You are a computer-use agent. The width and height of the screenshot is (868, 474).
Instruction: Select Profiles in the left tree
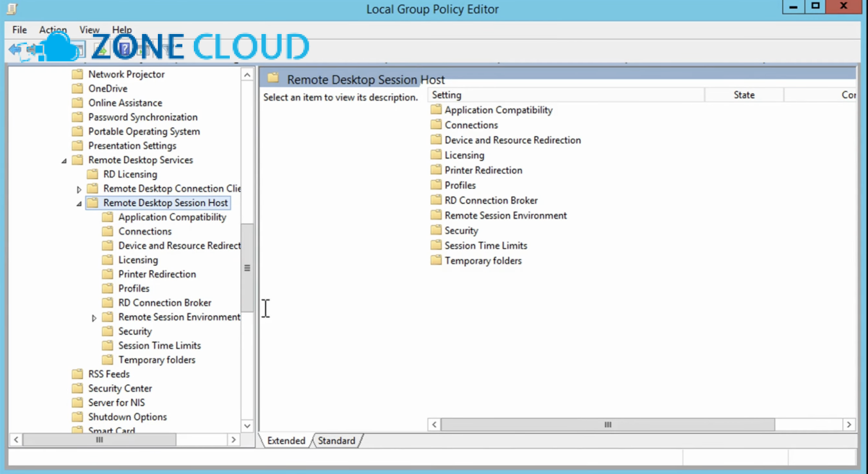click(x=134, y=288)
